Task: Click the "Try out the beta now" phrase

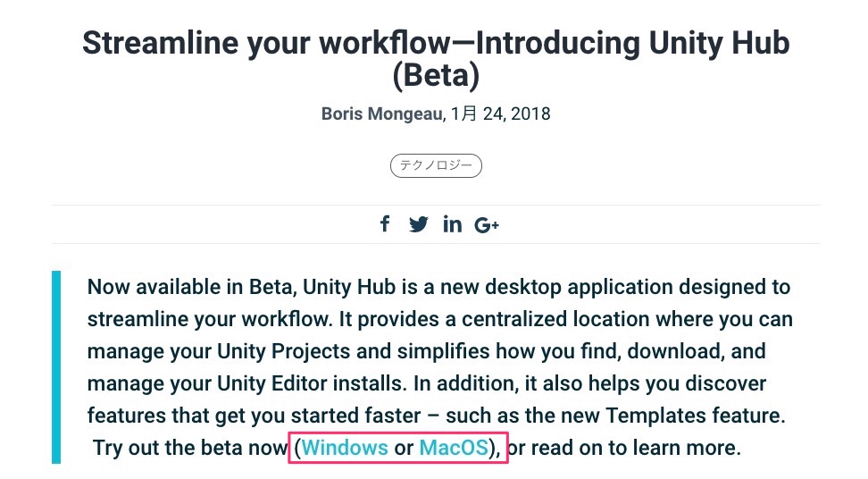Action: pos(190,448)
